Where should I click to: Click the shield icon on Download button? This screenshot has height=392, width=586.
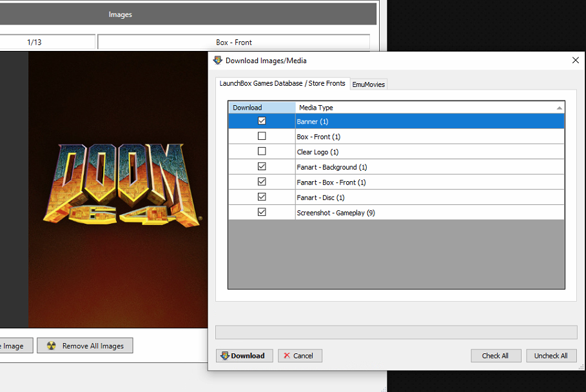pos(224,355)
